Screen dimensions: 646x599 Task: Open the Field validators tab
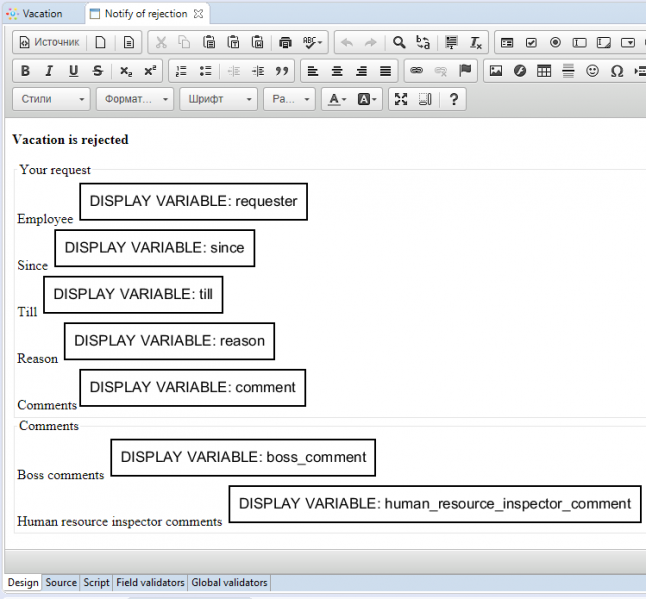pyautogui.click(x=149, y=582)
